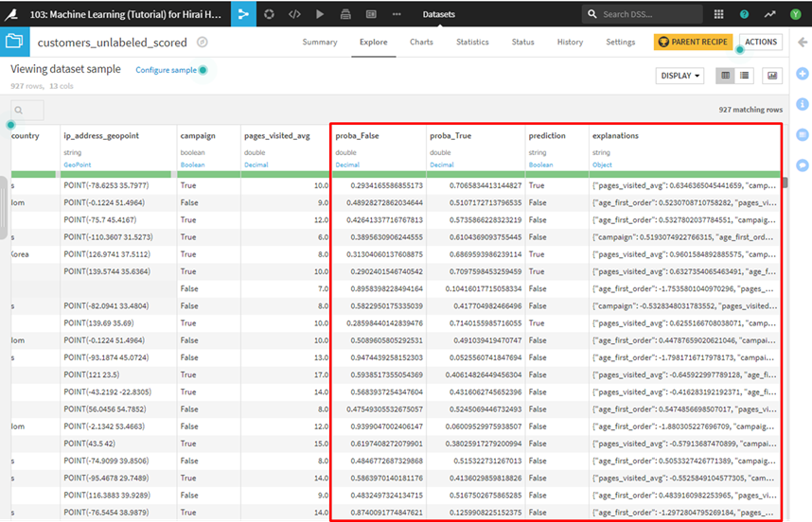The image size is (812, 522).
Task: Click the circular icon beside dataset name
Action: point(203,43)
